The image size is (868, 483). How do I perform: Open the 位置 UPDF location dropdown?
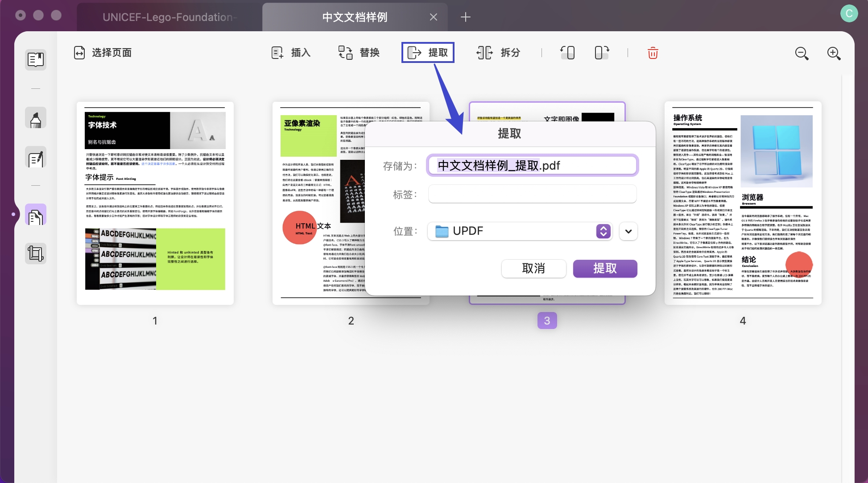[520, 231]
